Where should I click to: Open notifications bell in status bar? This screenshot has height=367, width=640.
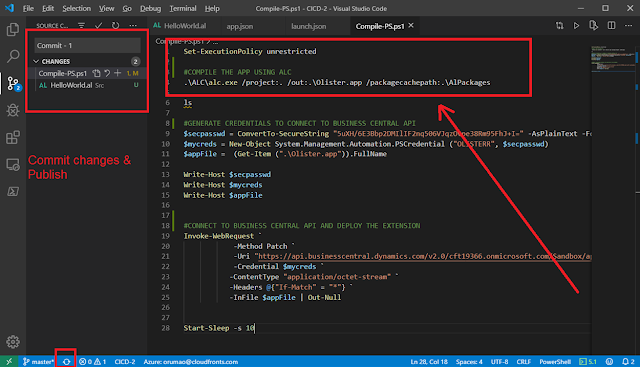(x=628, y=362)
